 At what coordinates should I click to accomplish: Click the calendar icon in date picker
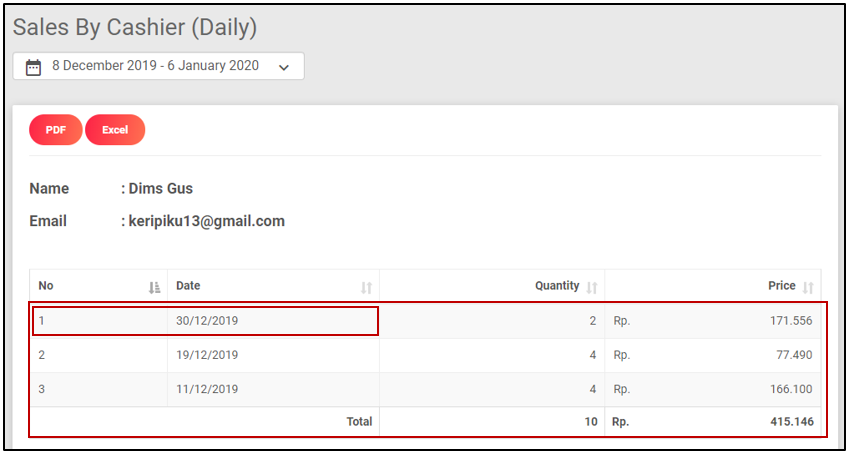coord(33,67)
